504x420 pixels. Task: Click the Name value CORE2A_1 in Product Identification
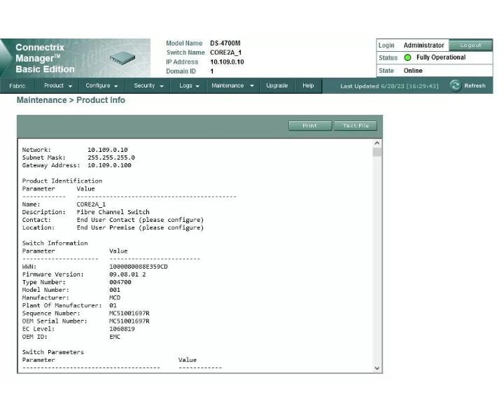pos(91,204)
